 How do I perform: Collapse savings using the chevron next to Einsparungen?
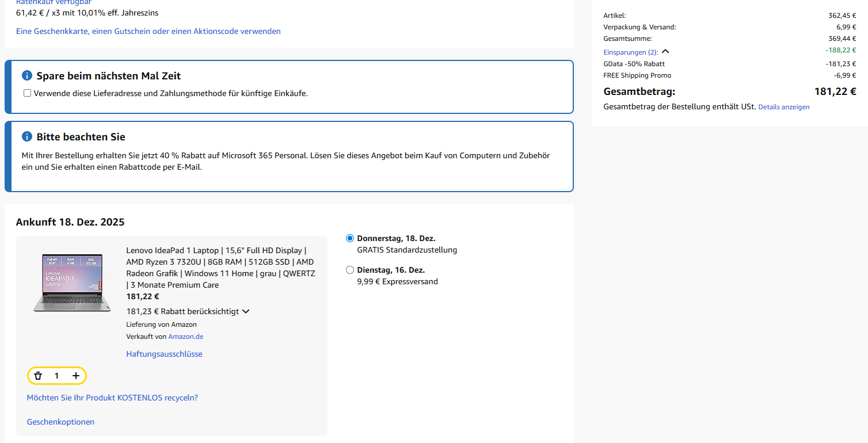pyautogui.click(x=665, y=52)
